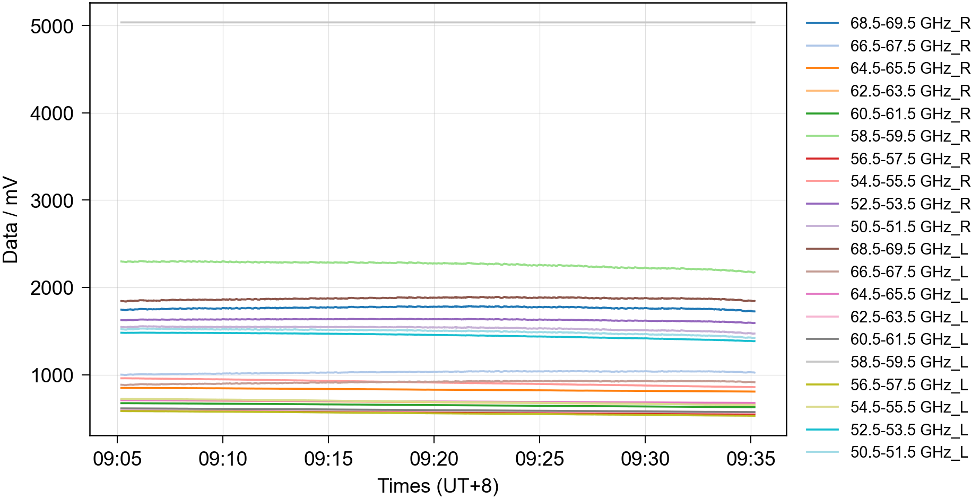Select the 60.5-61.5 GHz_R legend label
Viewport: 980px width, 499px height.
[910, 114]
